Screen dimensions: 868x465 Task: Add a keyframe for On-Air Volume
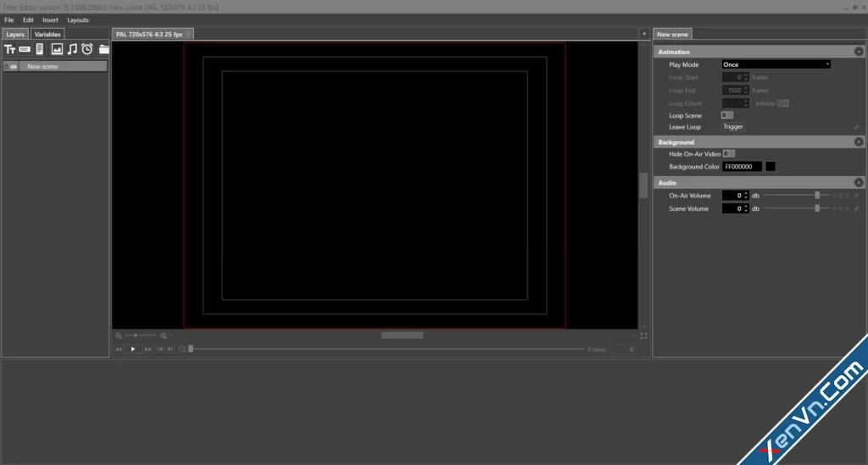coord(841,196)
